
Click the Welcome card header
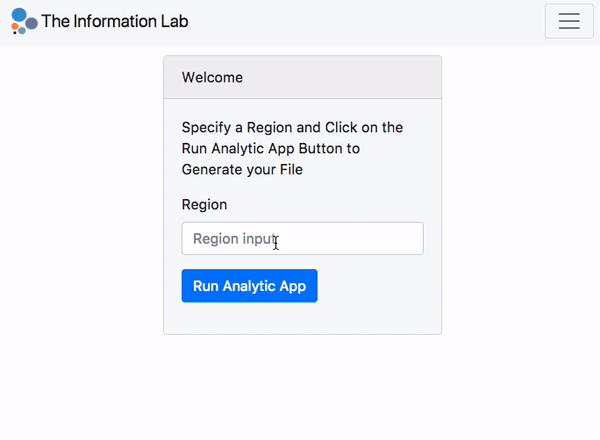(302, 77)
